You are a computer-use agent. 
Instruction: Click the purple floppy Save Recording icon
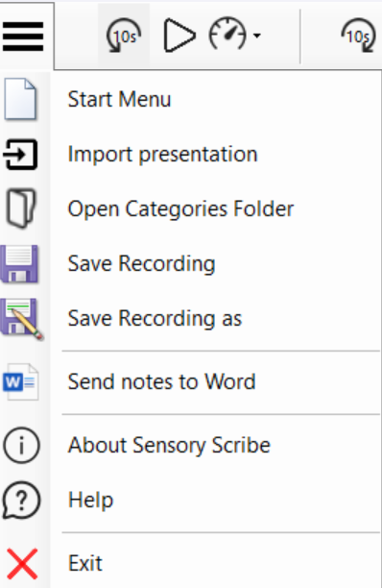tap(19, 263)
